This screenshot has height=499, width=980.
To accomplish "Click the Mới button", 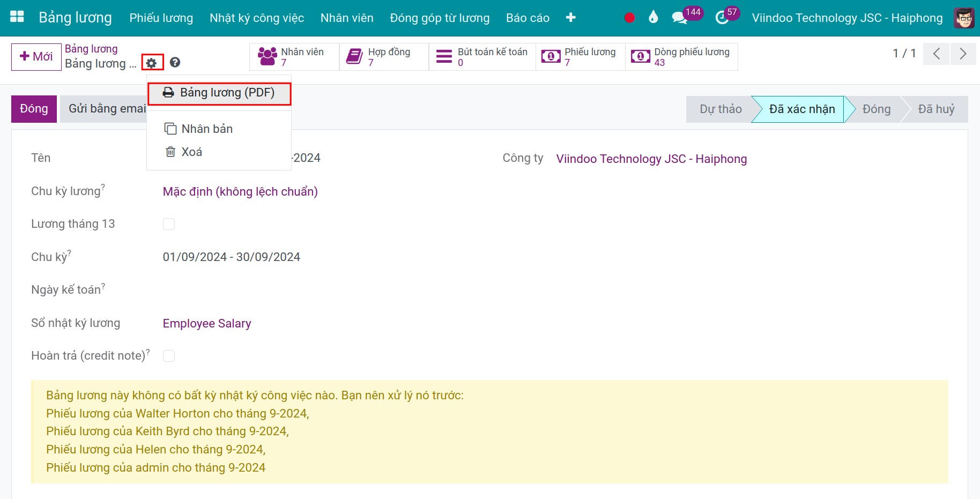I will click(x=36, y=57).
